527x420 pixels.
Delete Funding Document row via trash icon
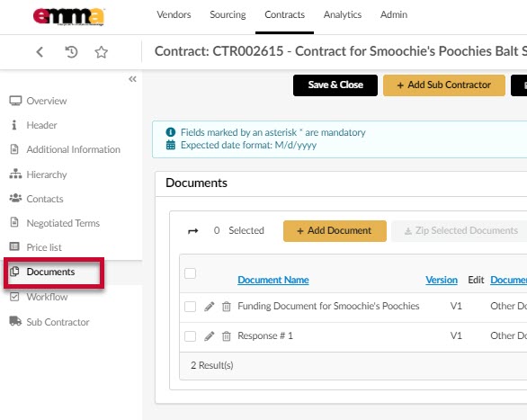227,307
